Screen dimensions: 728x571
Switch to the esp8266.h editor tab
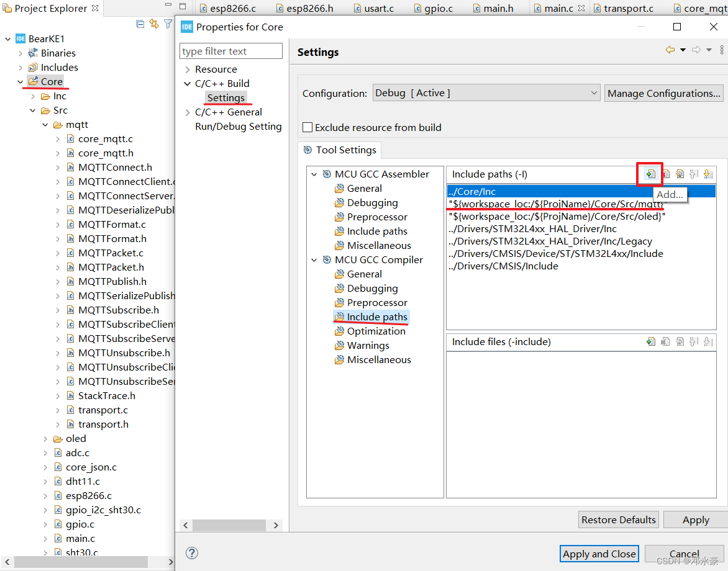point(304,8)
